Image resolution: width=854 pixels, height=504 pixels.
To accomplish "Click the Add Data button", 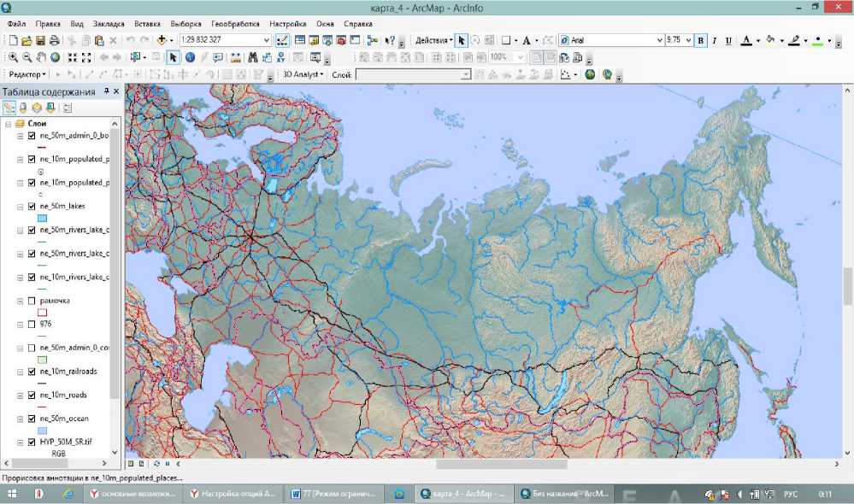I will tap(161, 40).
